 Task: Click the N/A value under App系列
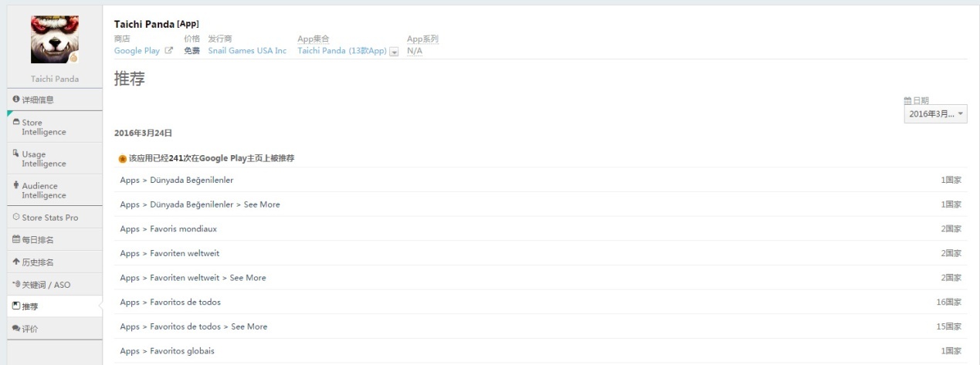(x=415, y=51)
